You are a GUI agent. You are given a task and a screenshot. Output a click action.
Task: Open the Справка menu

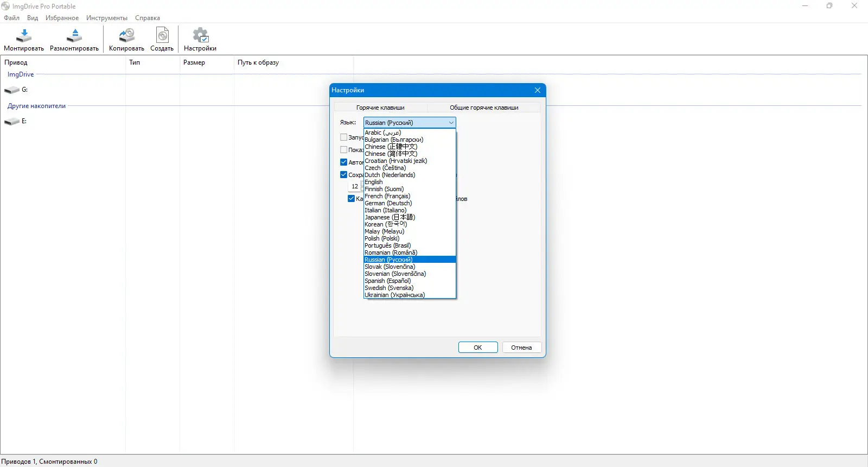pyautogui.click(x=148, y=18)
